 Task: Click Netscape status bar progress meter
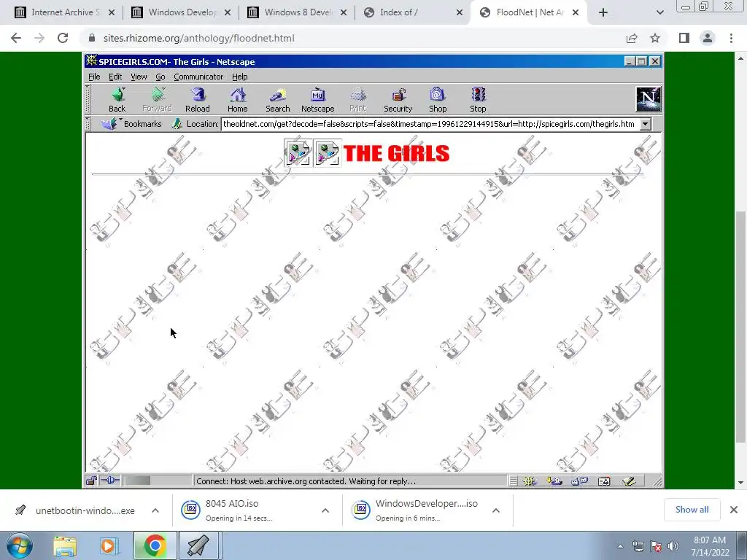pyautogui.click(x=157, y=481)
